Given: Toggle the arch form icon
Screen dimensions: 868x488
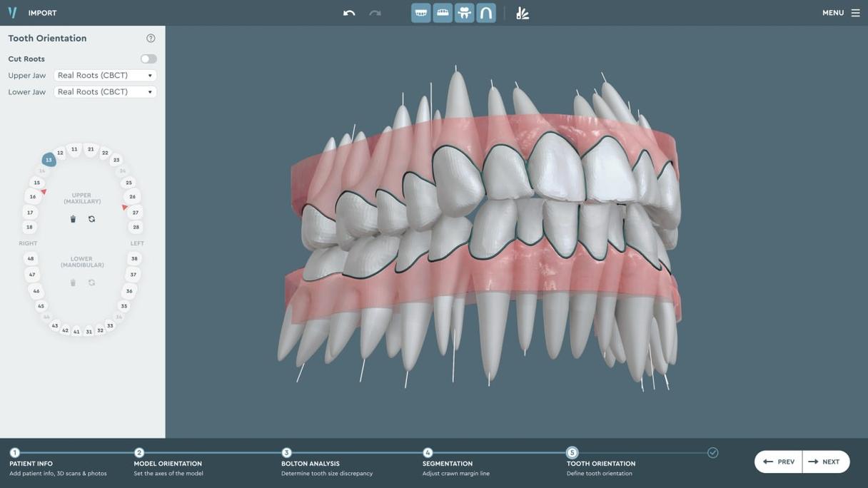Looking at the screenshot, I should click(x=486, y=13).
